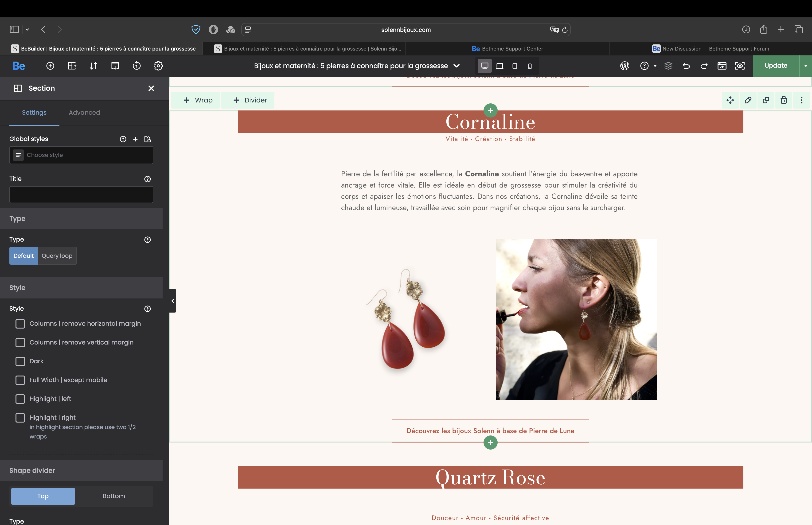
Task: Switch to tablet preview mode
Action: (x=515, y=66)
